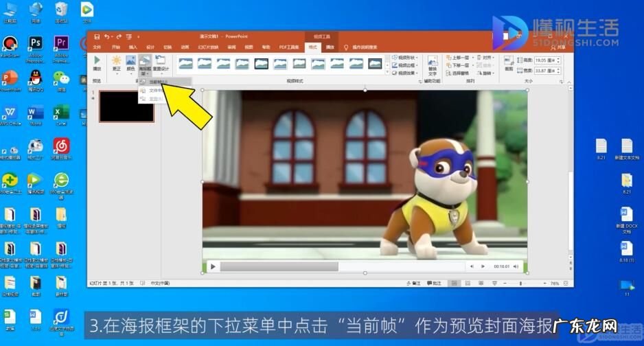Switch to the Animations (动画) tab
The height and width of the screenshot is (346, 644).
(x=185, y=47)
